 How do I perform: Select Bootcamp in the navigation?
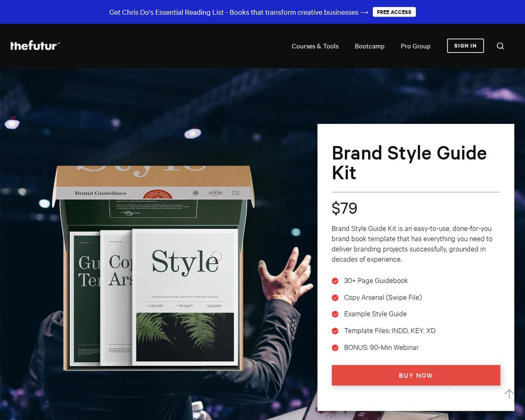[369, 46]
